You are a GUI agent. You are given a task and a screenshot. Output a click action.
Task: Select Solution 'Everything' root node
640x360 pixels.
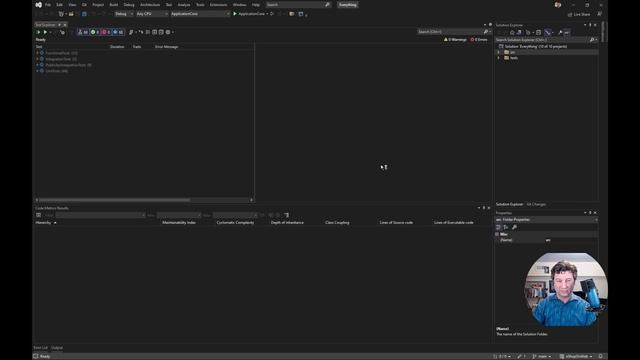click(536, 47)
